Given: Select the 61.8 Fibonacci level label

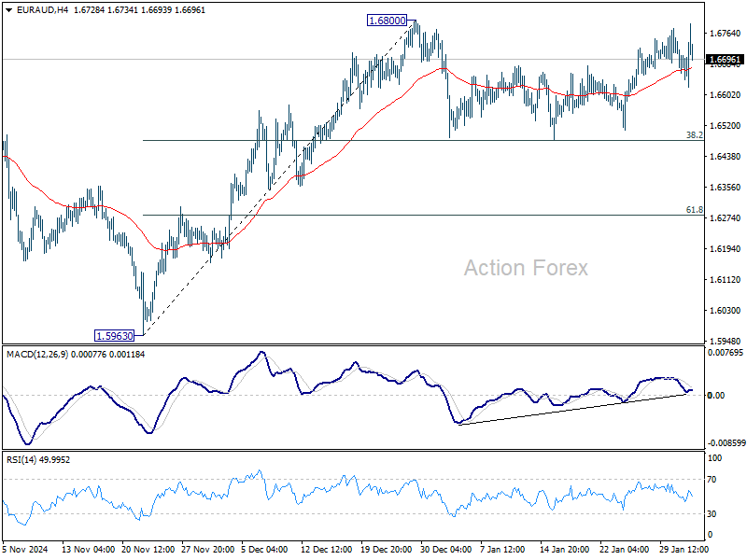Looking at the screenshot, I should coord(694,209).
